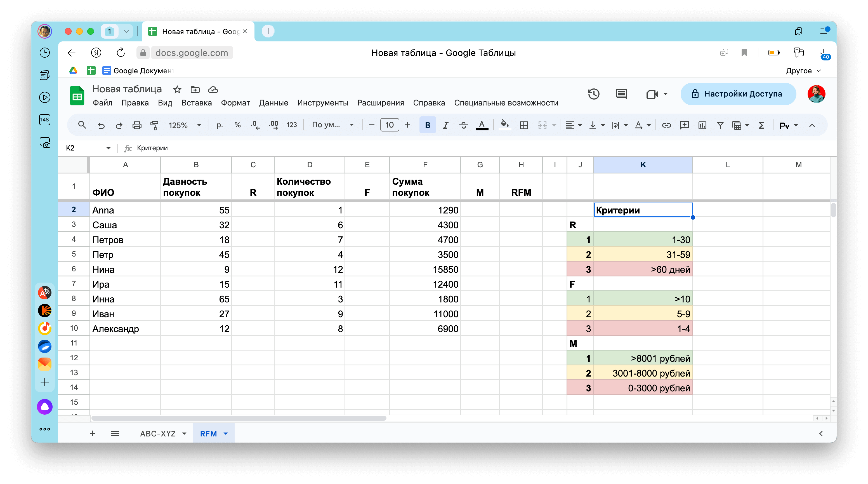Viewport: 868px width, 484px height.
Task: Insert a chart via toolbar icon
Action: coord(702,125)
